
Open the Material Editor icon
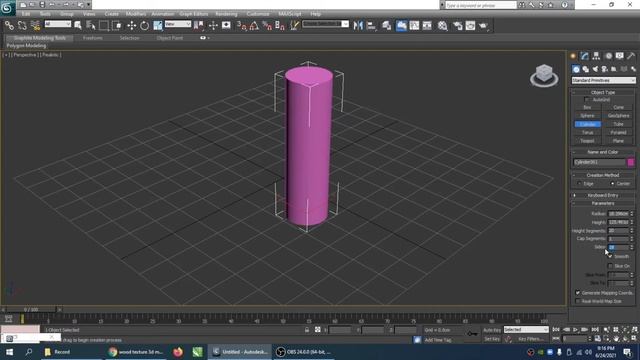pos(442,26)
